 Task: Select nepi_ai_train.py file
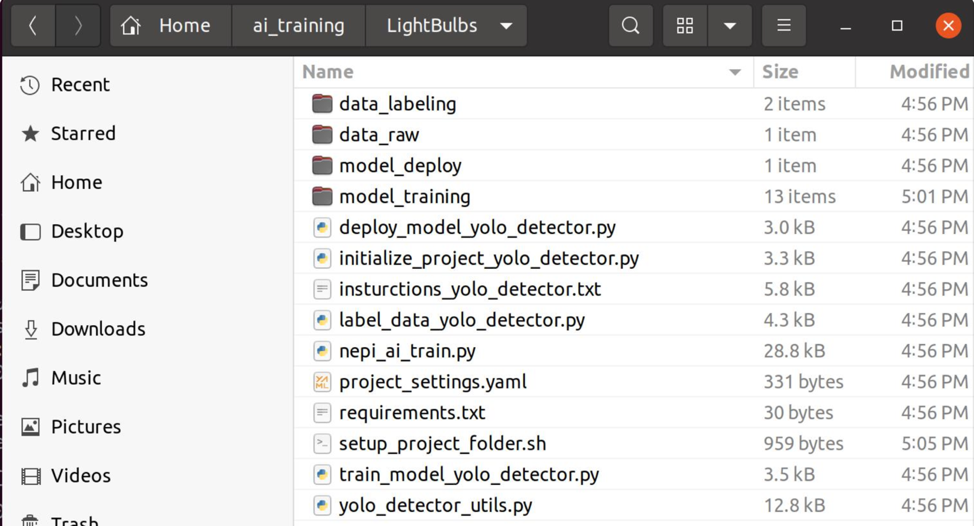(x=407, y=351)
